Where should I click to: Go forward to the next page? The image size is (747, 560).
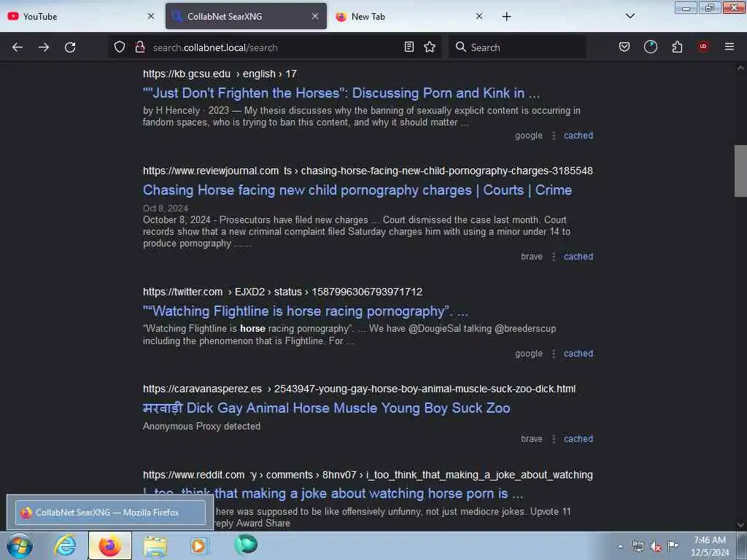point(44,47)
